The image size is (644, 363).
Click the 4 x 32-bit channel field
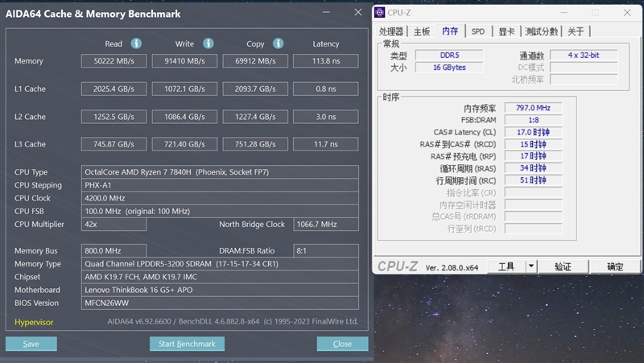tap(584, 55)
